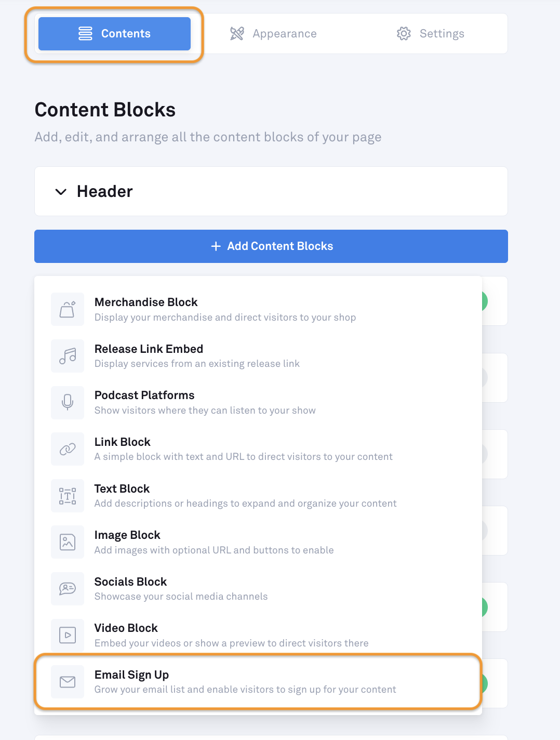Viewport: 560px width, 740px height.
Task: Click the Release Link Embed music note icon
Action: click(68, 356)
